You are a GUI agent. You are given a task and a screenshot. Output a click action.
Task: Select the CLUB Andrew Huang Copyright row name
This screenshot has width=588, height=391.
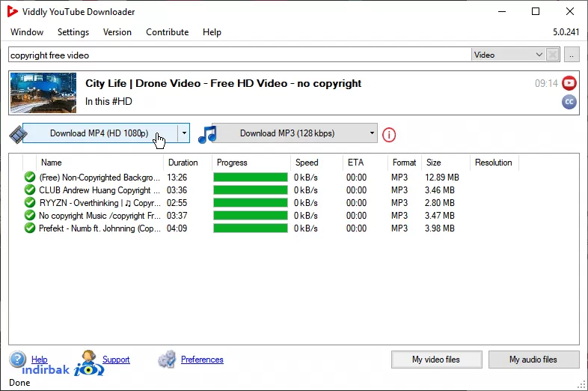[99, 190]
